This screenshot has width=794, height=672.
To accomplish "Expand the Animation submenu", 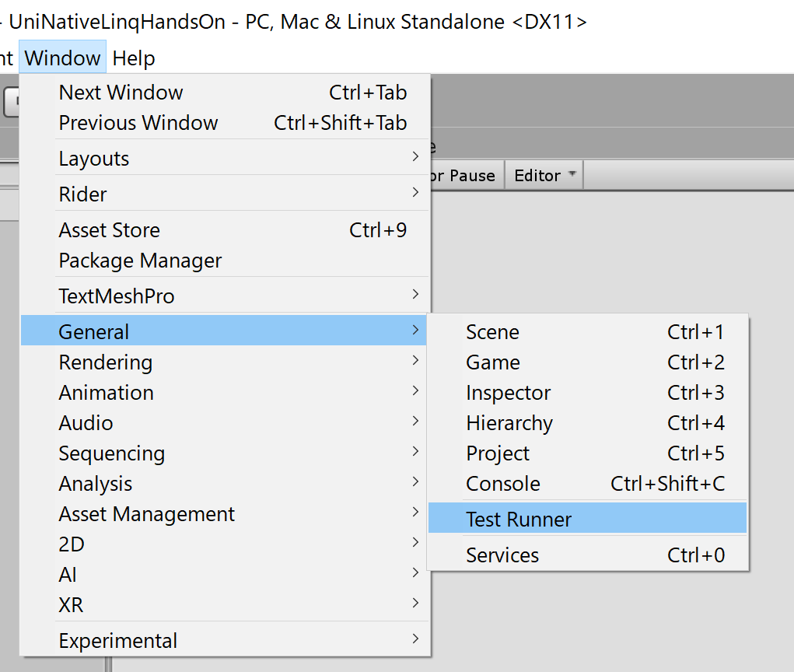I will pyautogui.click(x=107, y=393).
